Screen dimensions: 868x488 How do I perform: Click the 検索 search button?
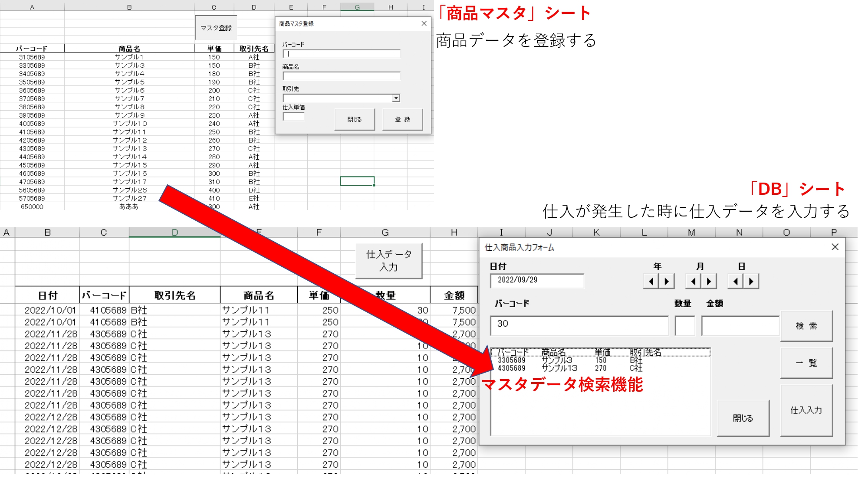tap(806, 326)
